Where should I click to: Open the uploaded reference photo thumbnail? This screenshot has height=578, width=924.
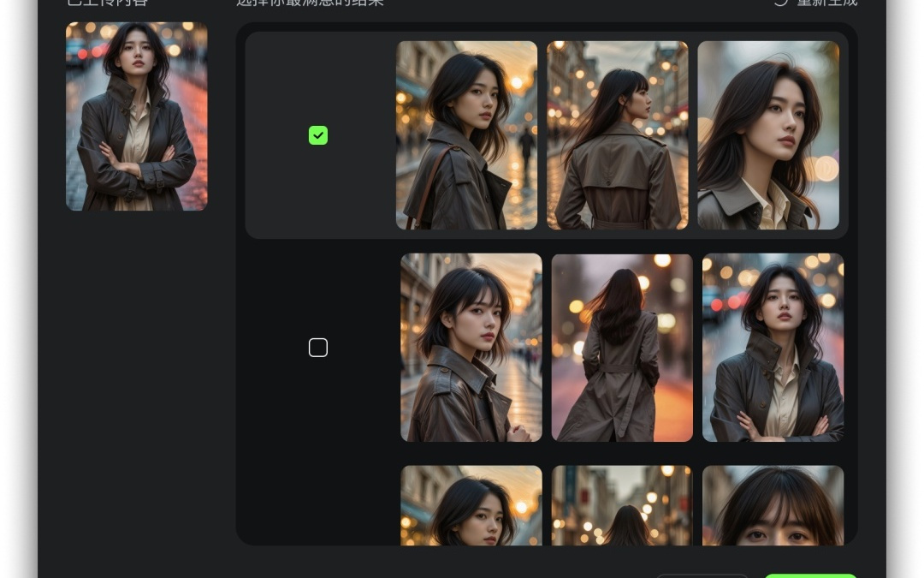point(137,116)
